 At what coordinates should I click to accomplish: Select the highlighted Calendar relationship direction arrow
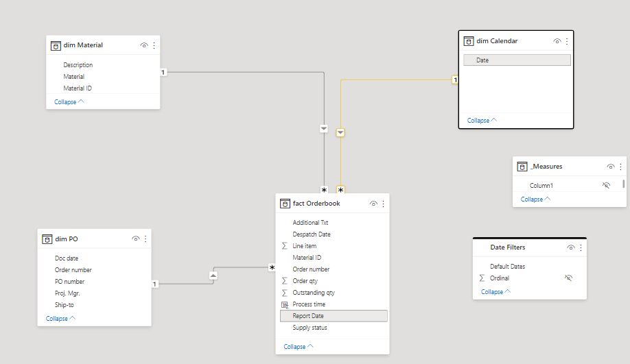[x=340, y=132]
